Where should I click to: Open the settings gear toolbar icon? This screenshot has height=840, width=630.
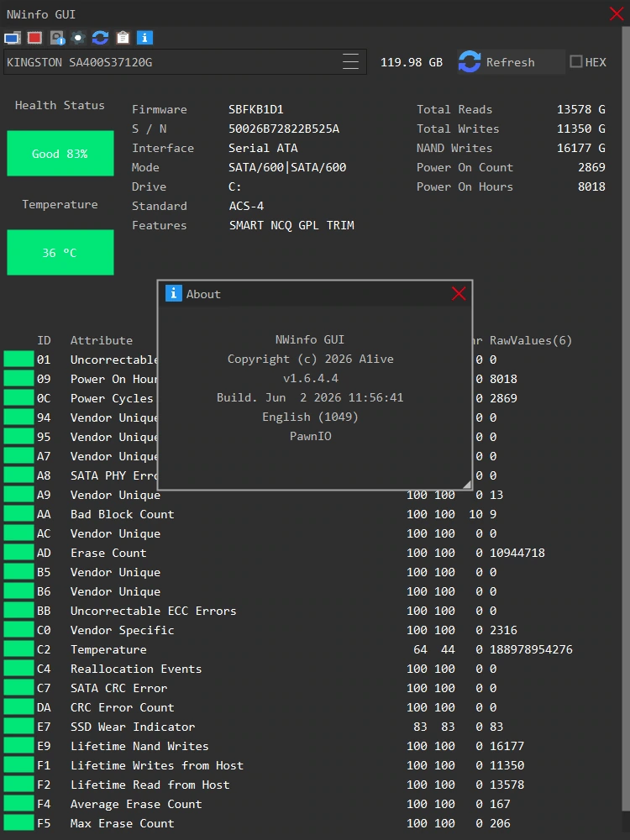pyautogui.click(x=78, y=38)
